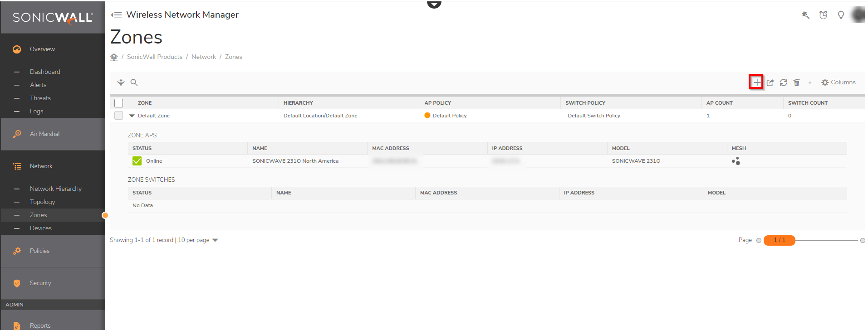Open the Overview section label

coord(42,49)
